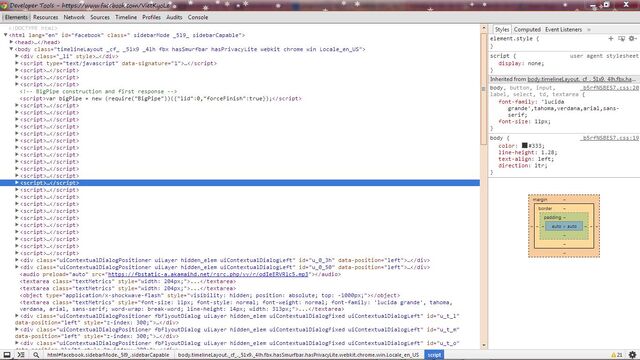Click the font-family 'lucida grande' value
Image resolution: width=640 pixels, height=360 pixels.
[564, 108]
